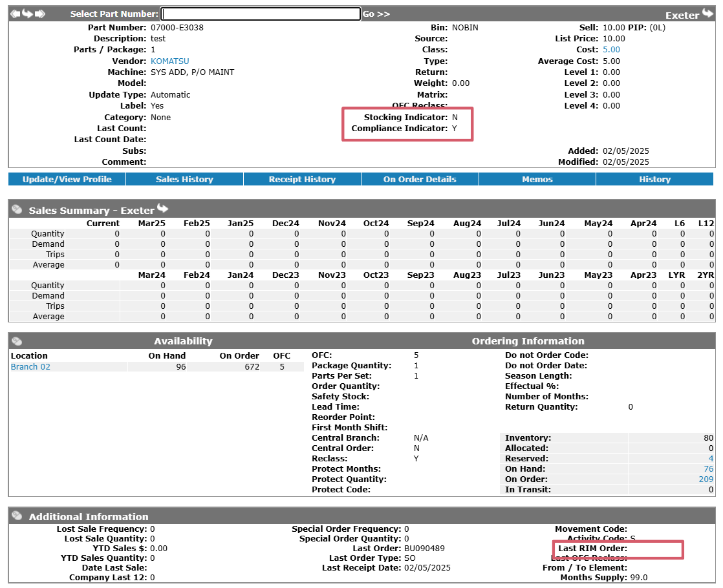Click the Branch 02 On Hand value 96
Screen dimensions: 723x588
[x=181, y=367]
